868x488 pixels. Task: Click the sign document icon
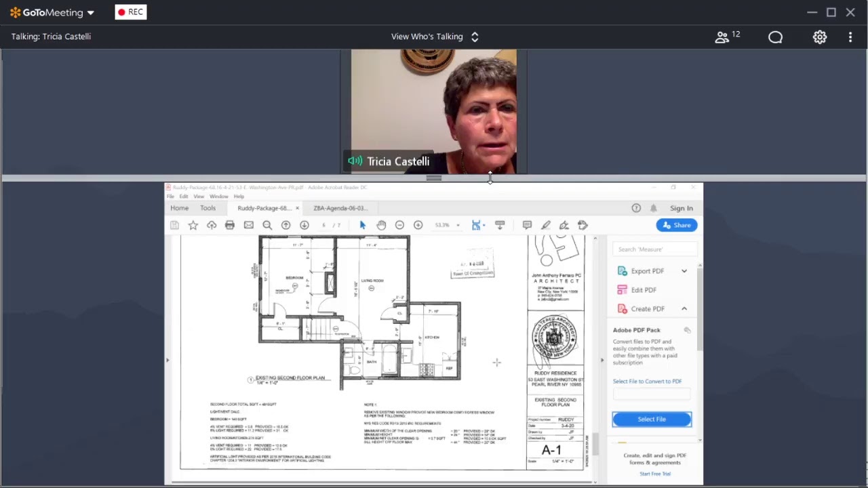pos(564,225)
